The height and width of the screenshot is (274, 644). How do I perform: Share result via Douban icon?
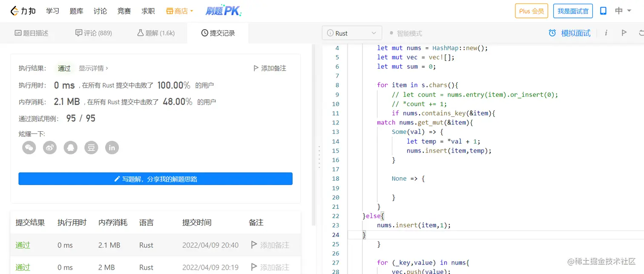[91, 147]
